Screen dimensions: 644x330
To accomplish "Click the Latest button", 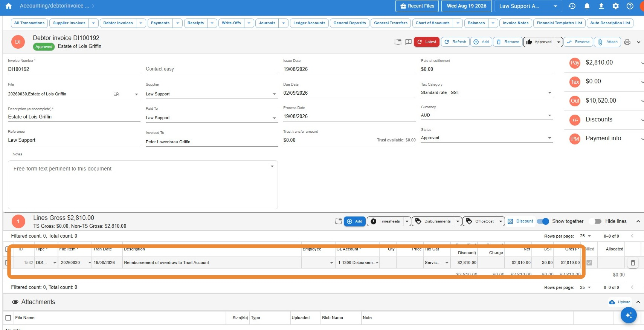I will pos(427,42).
